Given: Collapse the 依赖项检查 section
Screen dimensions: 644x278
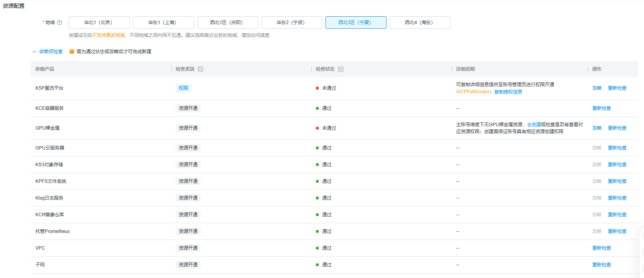Looking at the screenshot, I should pyautogui.click(x=47, y=52).
